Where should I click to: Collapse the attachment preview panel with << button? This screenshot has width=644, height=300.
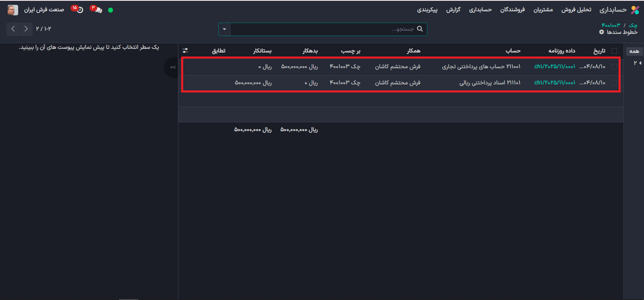click(x=173, y=67)
